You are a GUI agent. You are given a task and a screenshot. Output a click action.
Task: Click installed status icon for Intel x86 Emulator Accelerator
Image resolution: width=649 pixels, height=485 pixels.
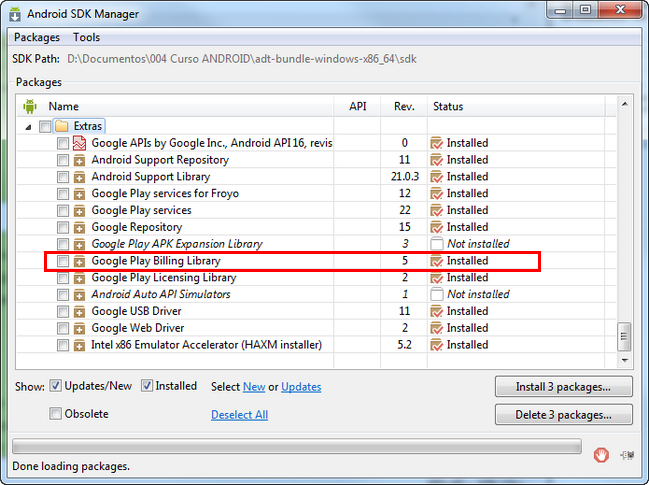pyautogui.click(x=437, y=345)
